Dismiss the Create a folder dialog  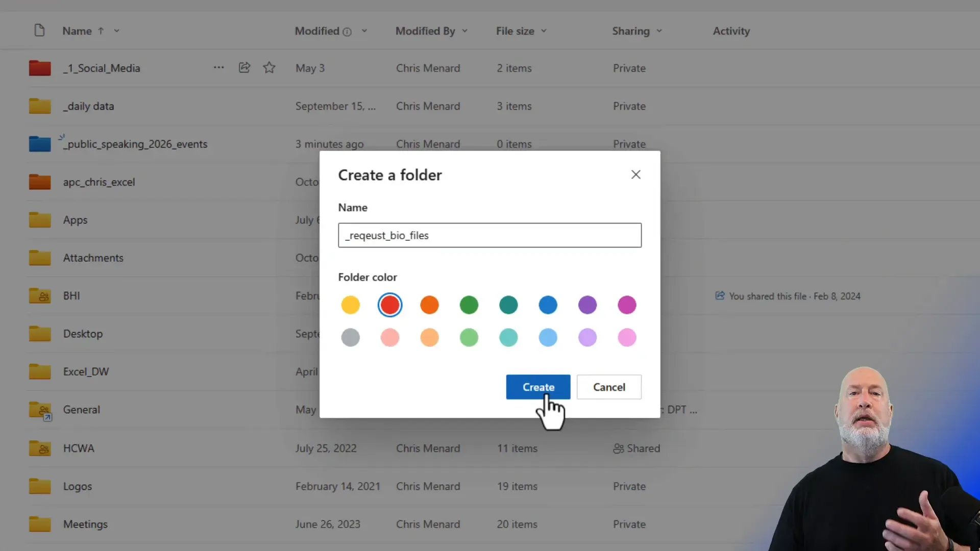[635, 174]
